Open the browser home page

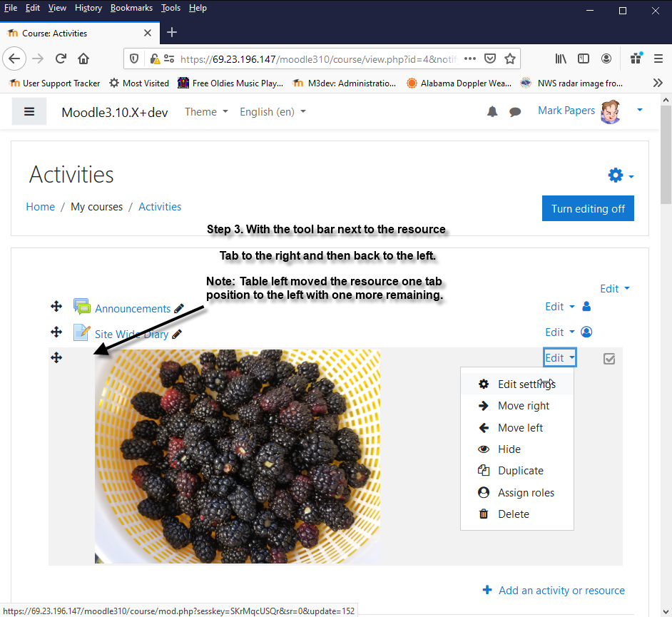click(83, 58)
